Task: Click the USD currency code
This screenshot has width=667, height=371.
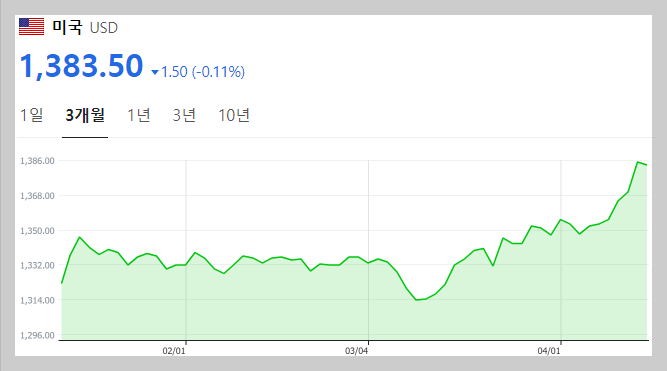Action: (x=104, y=28)
